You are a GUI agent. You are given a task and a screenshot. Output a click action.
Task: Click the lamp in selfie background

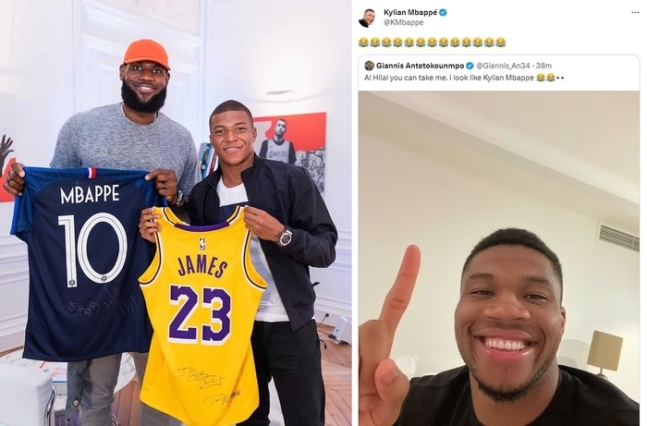pyautogui.click(x=604, y=353)
